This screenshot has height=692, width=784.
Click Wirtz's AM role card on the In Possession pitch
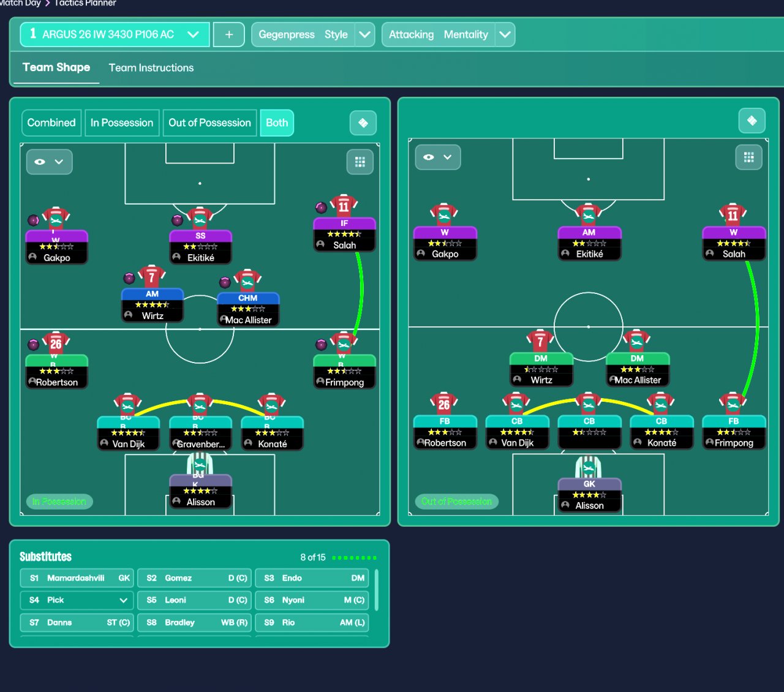(153, 305)
